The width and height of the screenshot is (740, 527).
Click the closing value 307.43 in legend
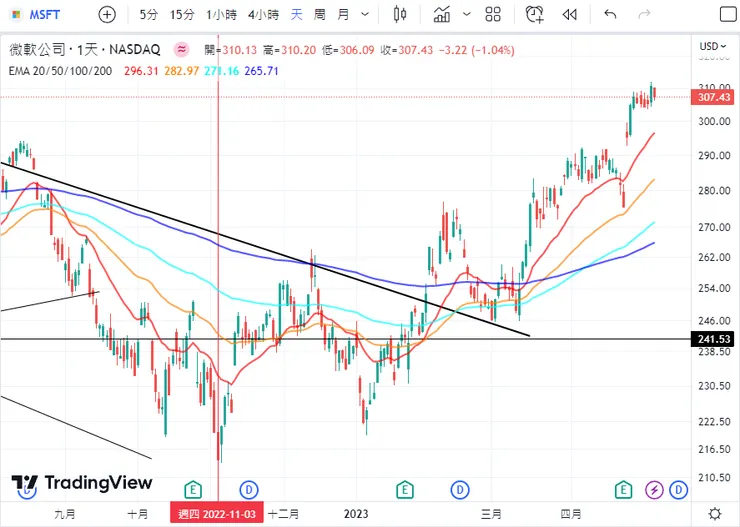415,50
